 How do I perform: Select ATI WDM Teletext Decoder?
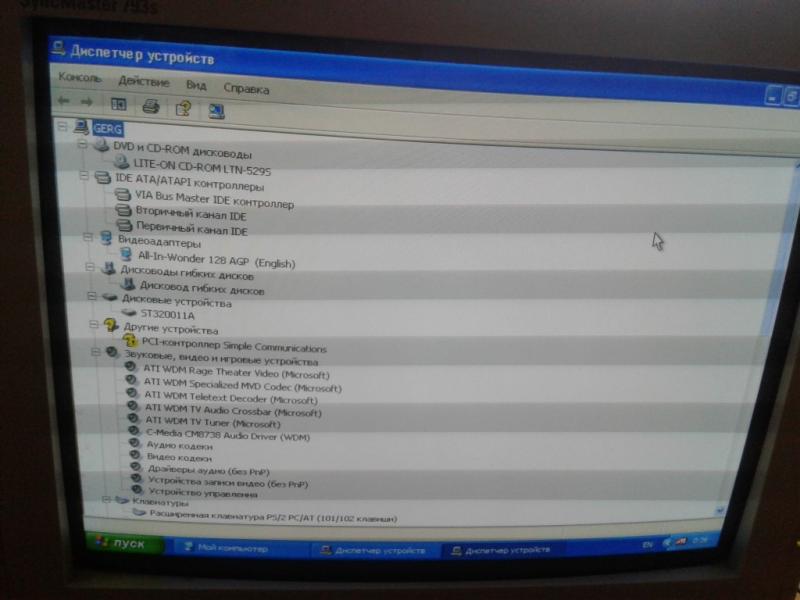coord(231,397)
